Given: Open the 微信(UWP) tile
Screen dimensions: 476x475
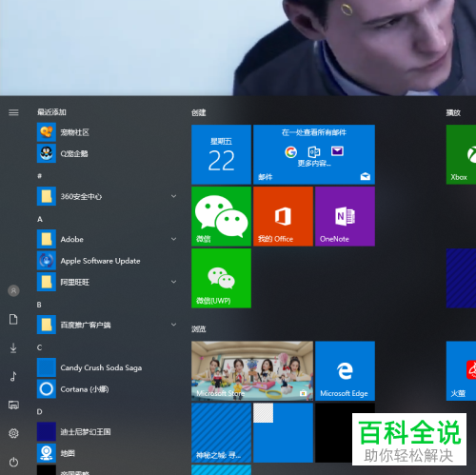Looking at the screenshot, I should 221,278.
